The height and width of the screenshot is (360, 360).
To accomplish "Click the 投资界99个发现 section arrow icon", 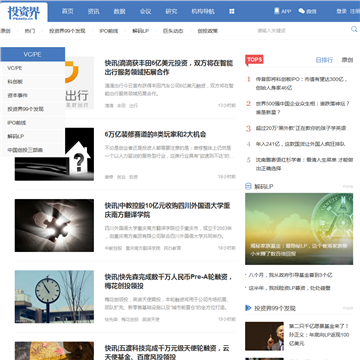I will [x=248, y=308].
